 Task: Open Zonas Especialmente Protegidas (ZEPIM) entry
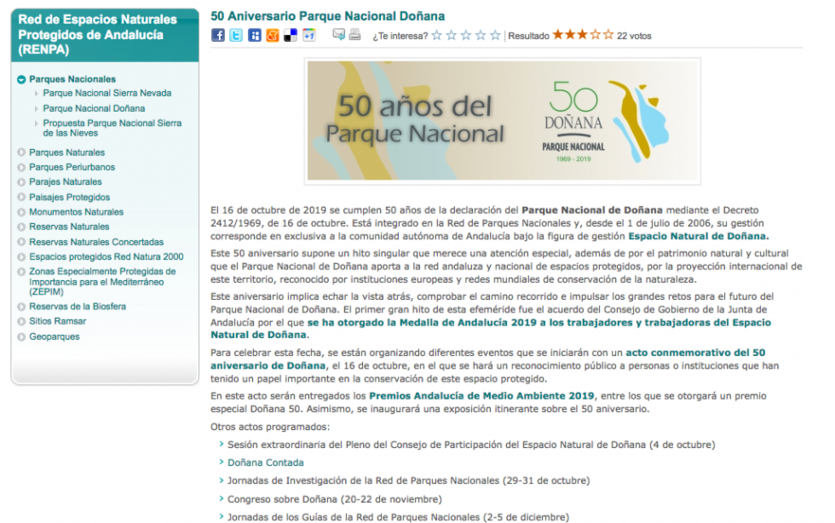(102, 282)
